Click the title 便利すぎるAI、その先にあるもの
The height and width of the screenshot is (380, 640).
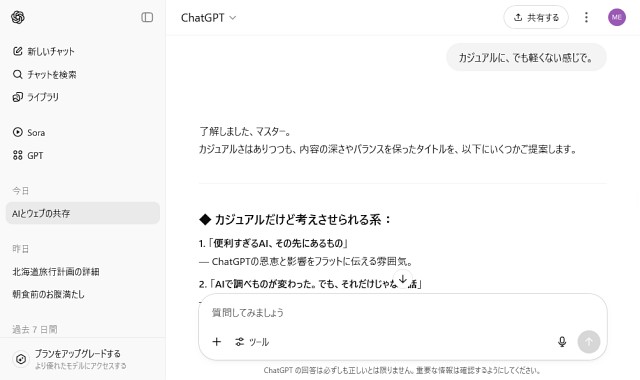point(278,243)
